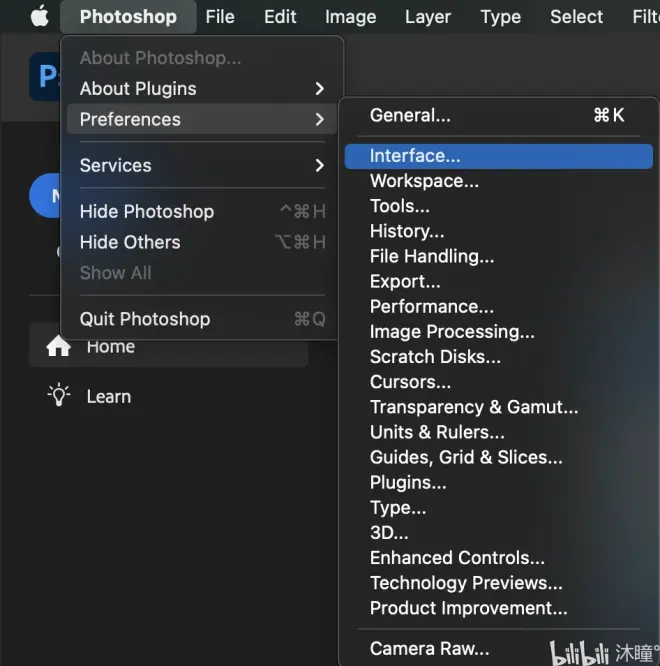Open Units & Rulers preferences
The height and width of the screenshot is (666, 660).
499,432
